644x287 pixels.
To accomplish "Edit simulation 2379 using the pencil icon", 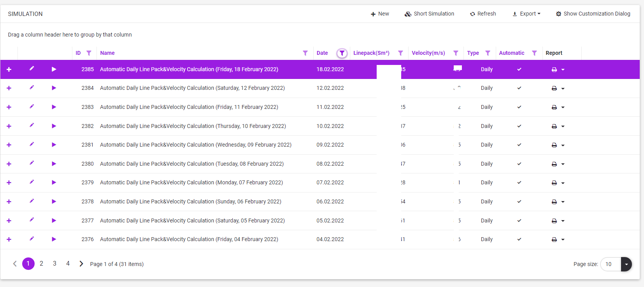I will (32, 182).
